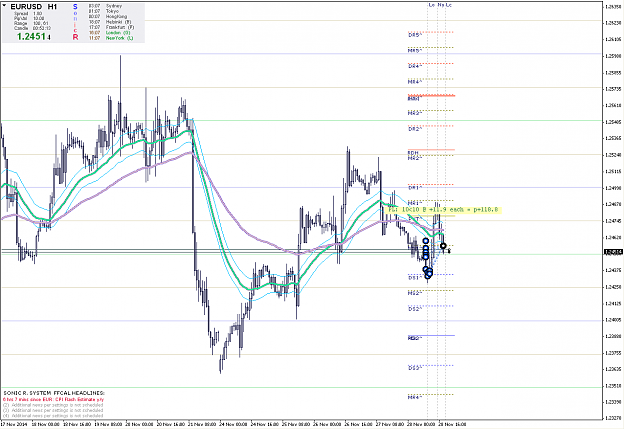The width and height of the screenshot is (625, 429).
Task: Click the (4) Additional news headline line
Action: tap(53, 416)
